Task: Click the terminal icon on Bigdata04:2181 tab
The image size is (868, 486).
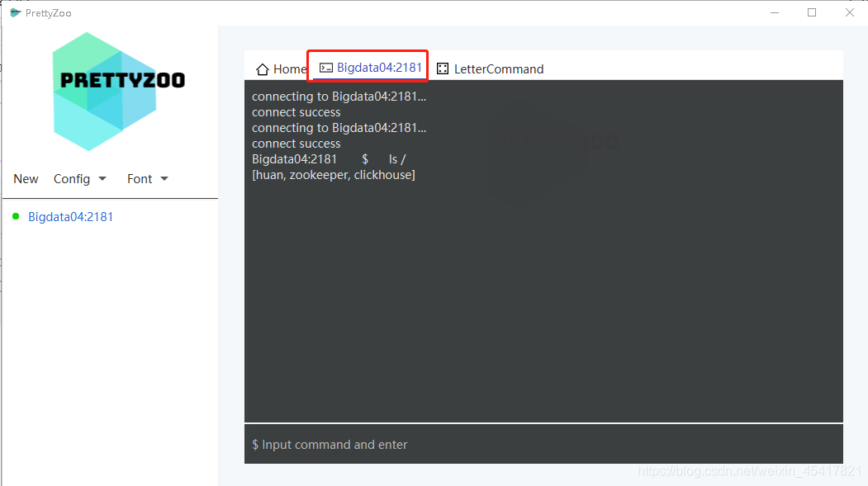Action: [326, 68]
